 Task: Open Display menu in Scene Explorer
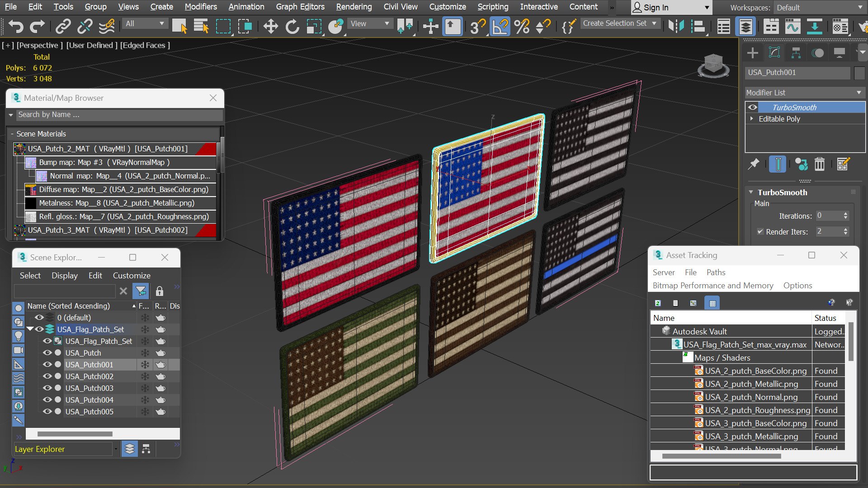[65, 276]
